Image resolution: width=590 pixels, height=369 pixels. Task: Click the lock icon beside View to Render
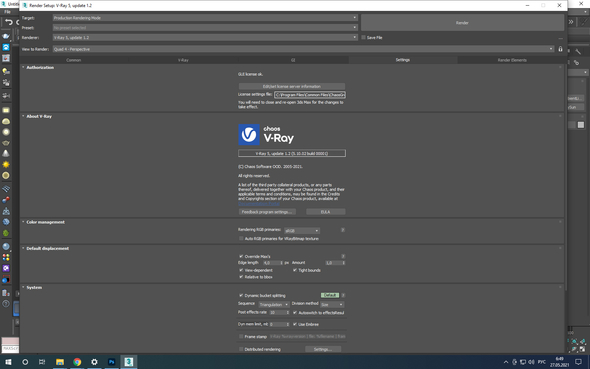point(560,49)
